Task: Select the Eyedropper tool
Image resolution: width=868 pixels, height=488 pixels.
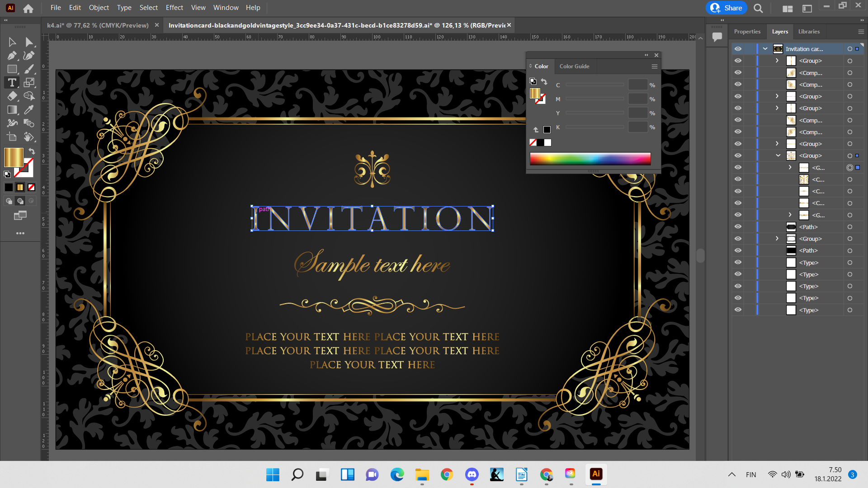Action: point(29,110)
